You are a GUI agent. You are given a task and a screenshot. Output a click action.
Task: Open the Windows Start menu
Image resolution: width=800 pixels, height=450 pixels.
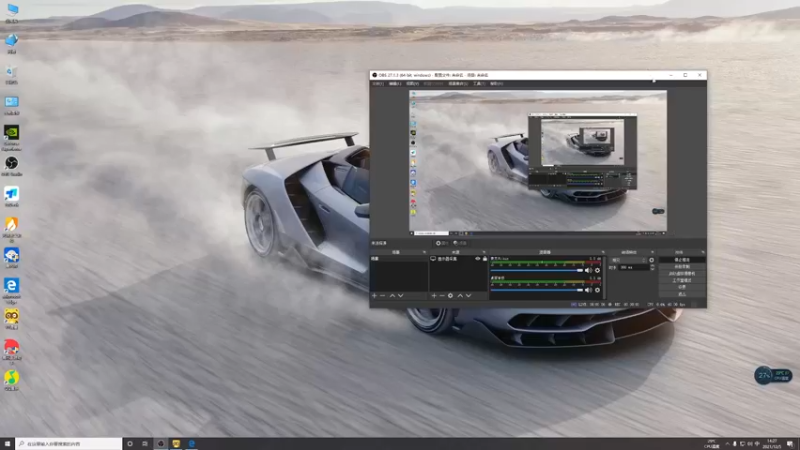coord(7,444)
